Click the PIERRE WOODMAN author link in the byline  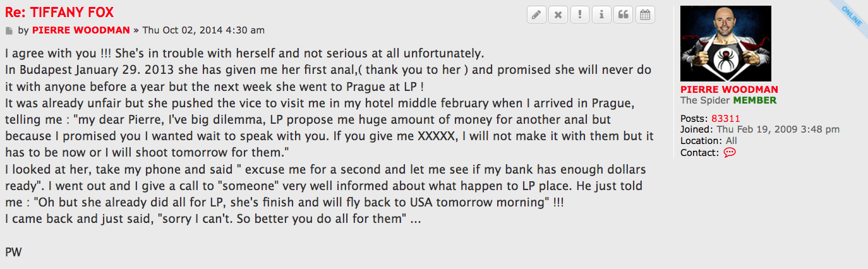81,30
